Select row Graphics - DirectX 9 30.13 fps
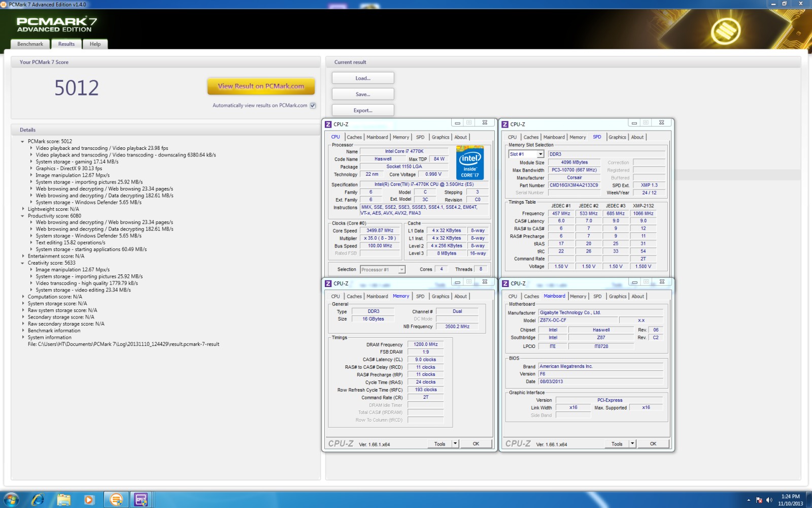The width and height of the screenshot is (812, 508). (x=69, y=169)
